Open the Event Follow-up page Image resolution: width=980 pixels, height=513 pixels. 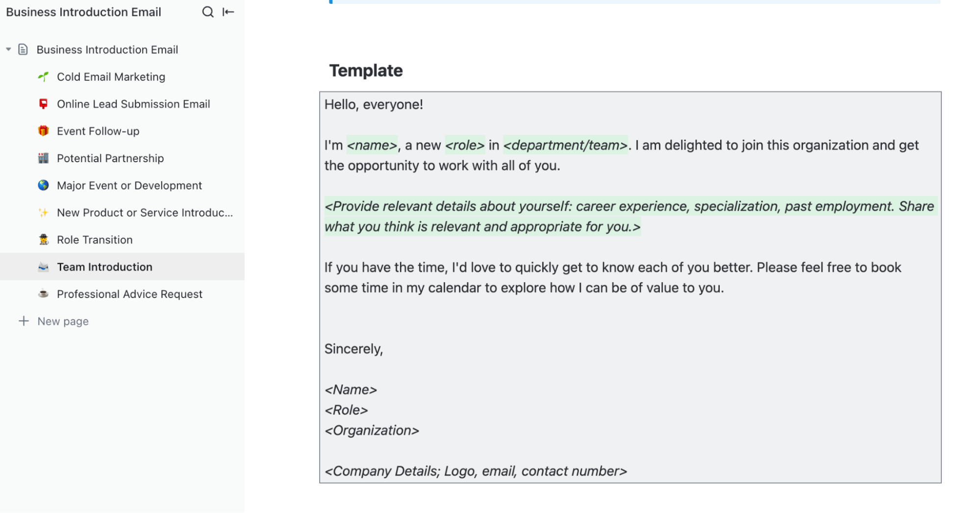(98, 131)
